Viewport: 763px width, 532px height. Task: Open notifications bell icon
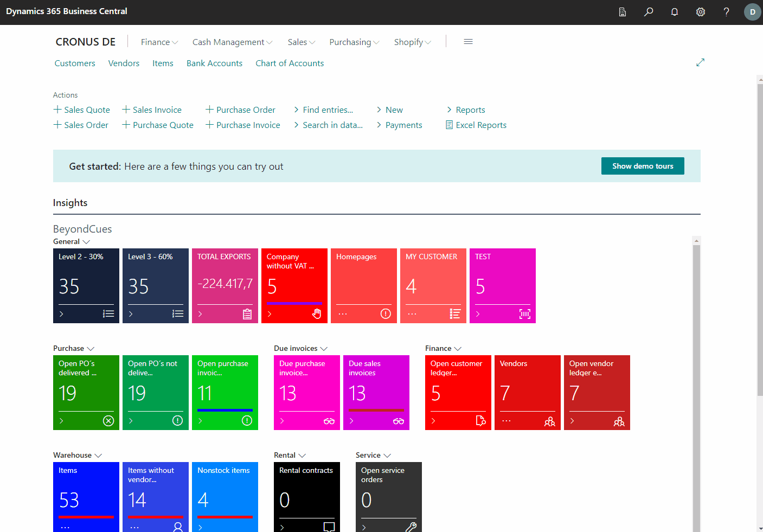click(x=675, y=12)
